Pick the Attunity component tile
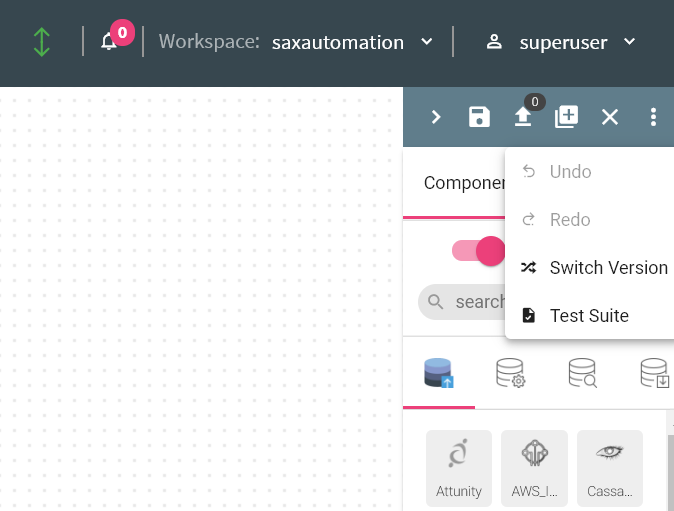The image size is (674, 511). 459,468
